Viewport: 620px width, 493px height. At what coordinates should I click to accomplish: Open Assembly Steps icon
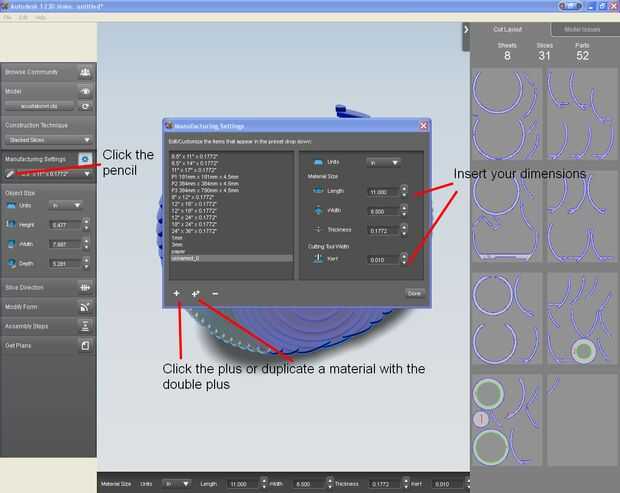85,326
